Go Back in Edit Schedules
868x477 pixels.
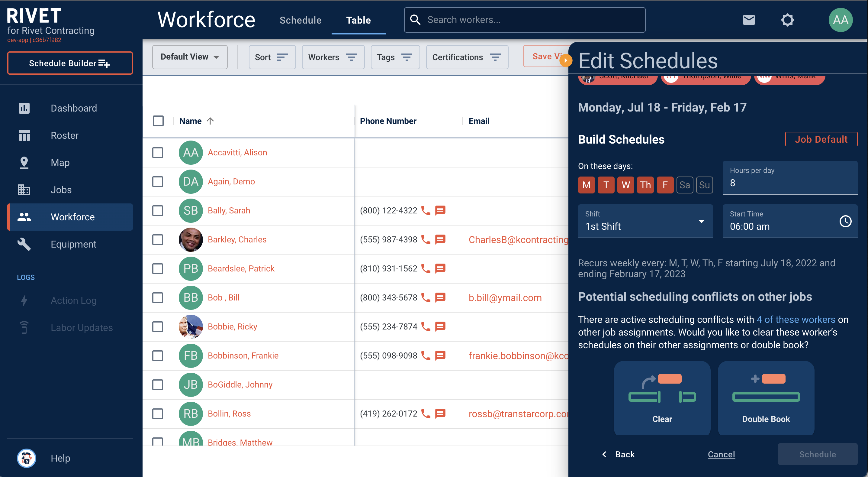(619, 454)
